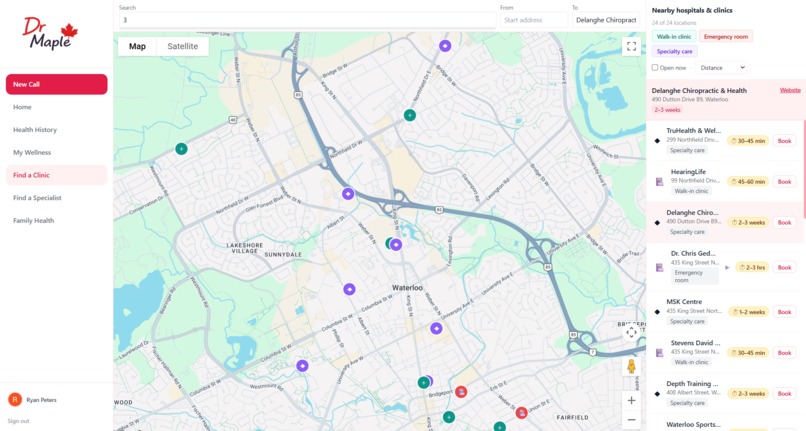
Task: Book Delanghe Chiro... appointment
Action: (784, 223)
